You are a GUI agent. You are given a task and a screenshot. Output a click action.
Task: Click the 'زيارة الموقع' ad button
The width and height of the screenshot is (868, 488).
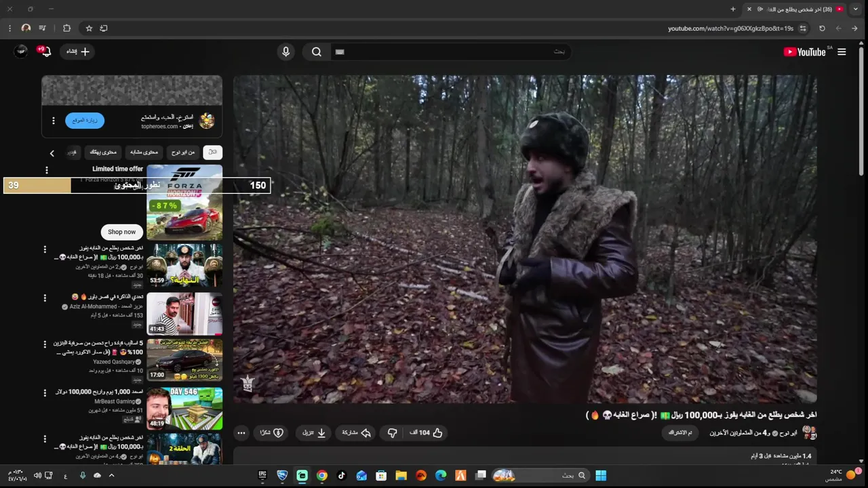coord(85,121)
